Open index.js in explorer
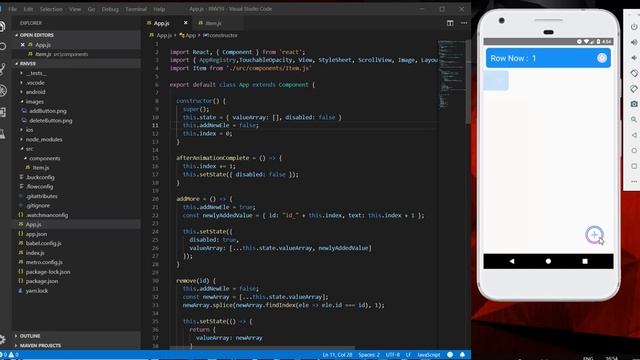The image size is (640, 360). pyautogui.click(x=35, y=253)
